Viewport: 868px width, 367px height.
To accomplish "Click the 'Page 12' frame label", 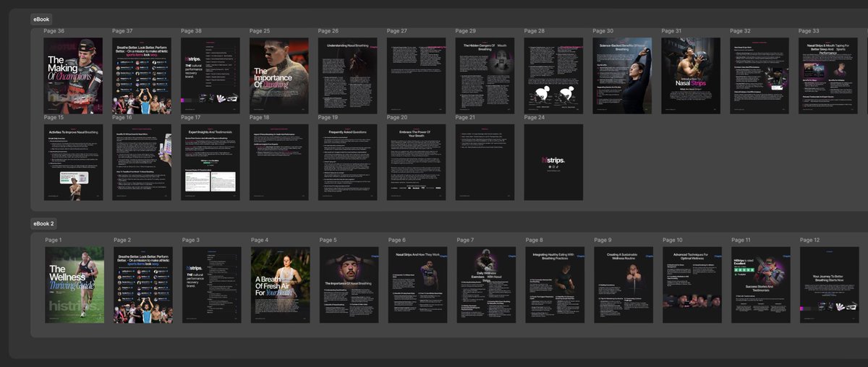I will point(810,240).
